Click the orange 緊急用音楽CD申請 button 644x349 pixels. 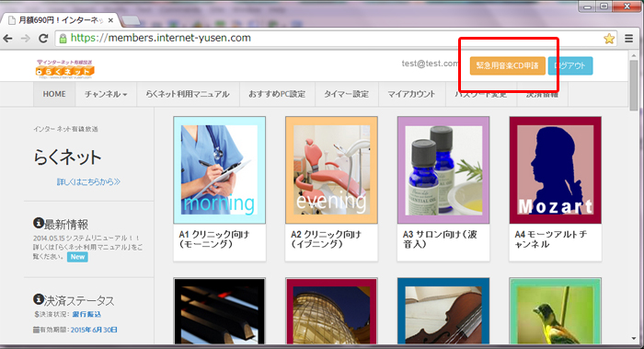(x=507, y=65)
